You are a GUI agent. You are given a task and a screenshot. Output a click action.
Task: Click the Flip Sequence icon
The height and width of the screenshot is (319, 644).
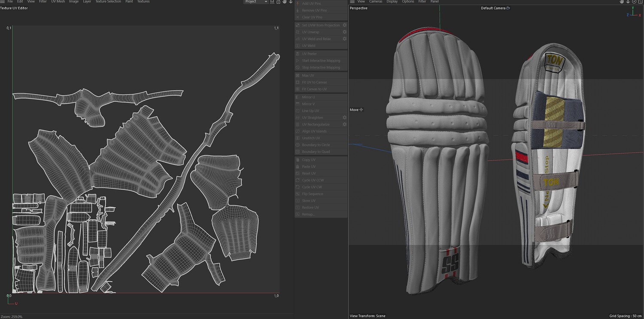point(298,194)
